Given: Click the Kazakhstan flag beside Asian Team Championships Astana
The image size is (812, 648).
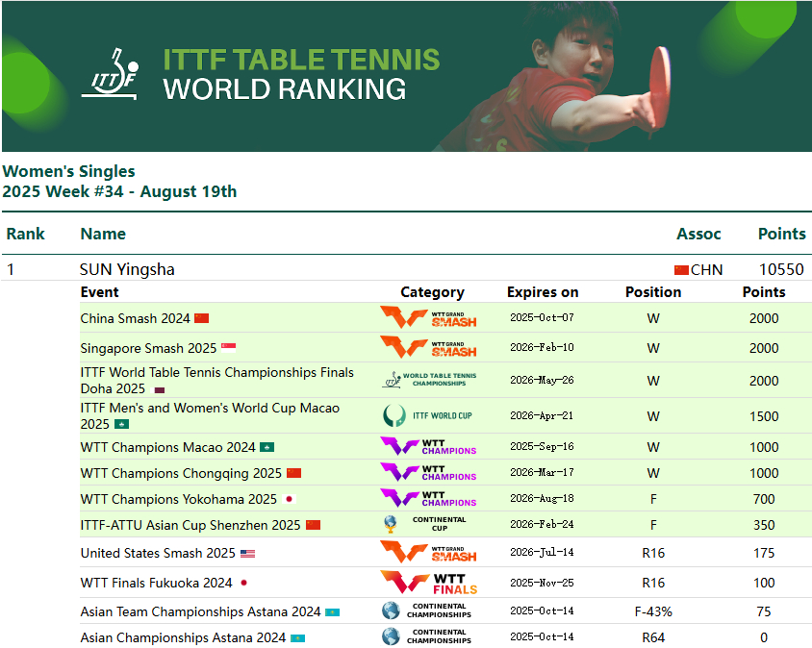Looking at the screenshot, I should [x=332, y=612].
